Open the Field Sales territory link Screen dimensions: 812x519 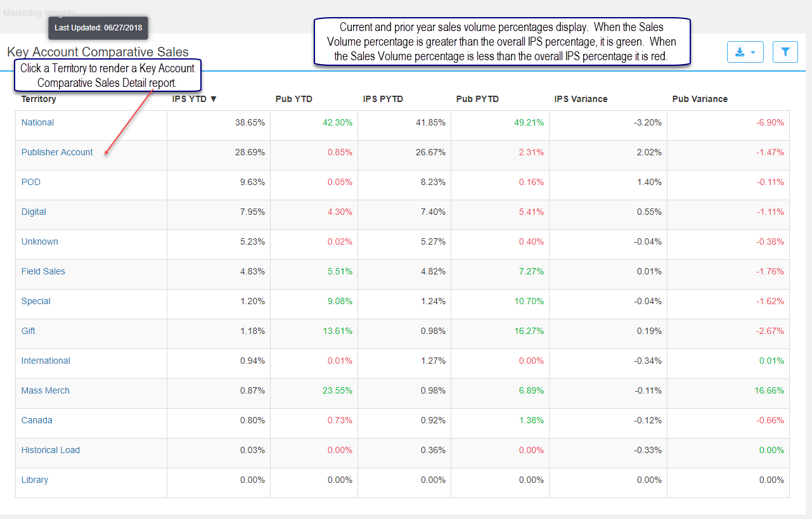(x=43, y=271)
